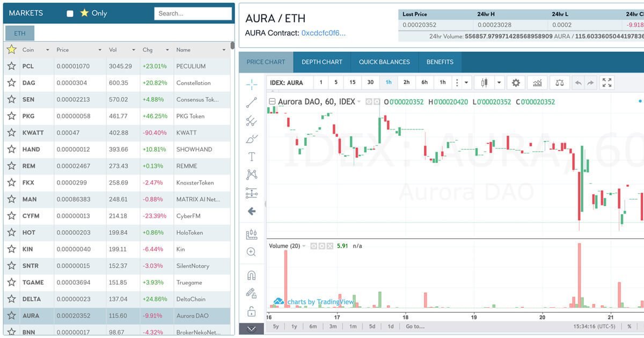Toggle the magnet mode icon

click(x=251, y=275)
